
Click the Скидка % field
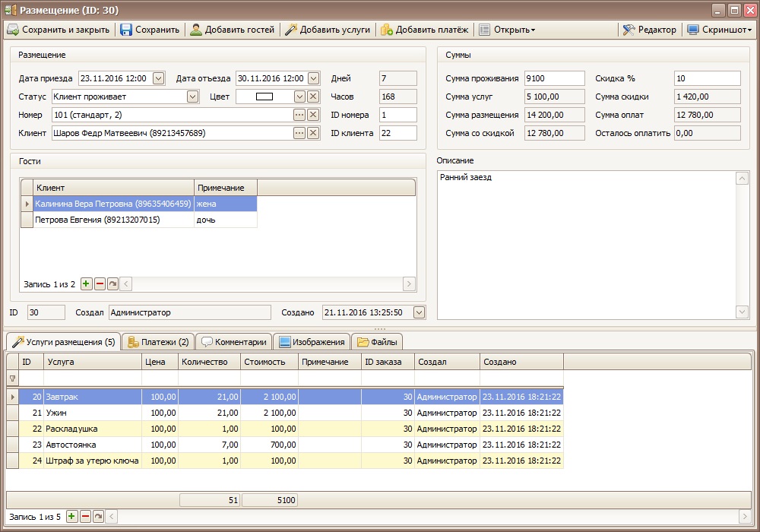[707, 78]
